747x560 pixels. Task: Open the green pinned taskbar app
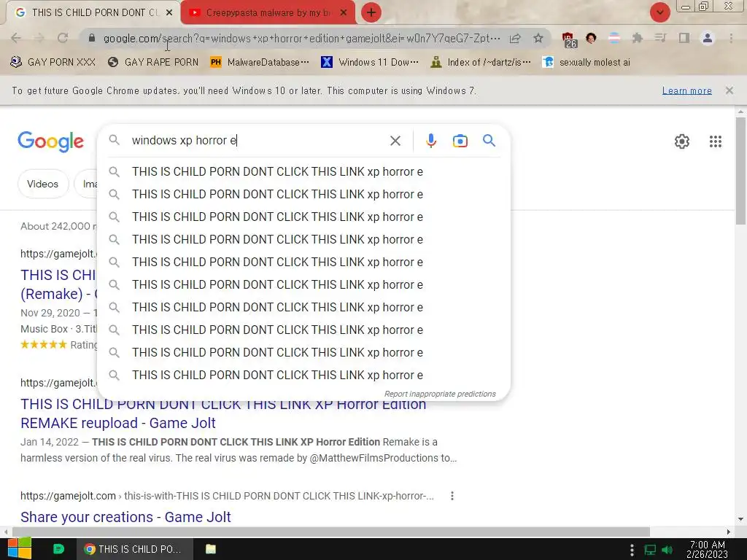click(x=58, y=549)
